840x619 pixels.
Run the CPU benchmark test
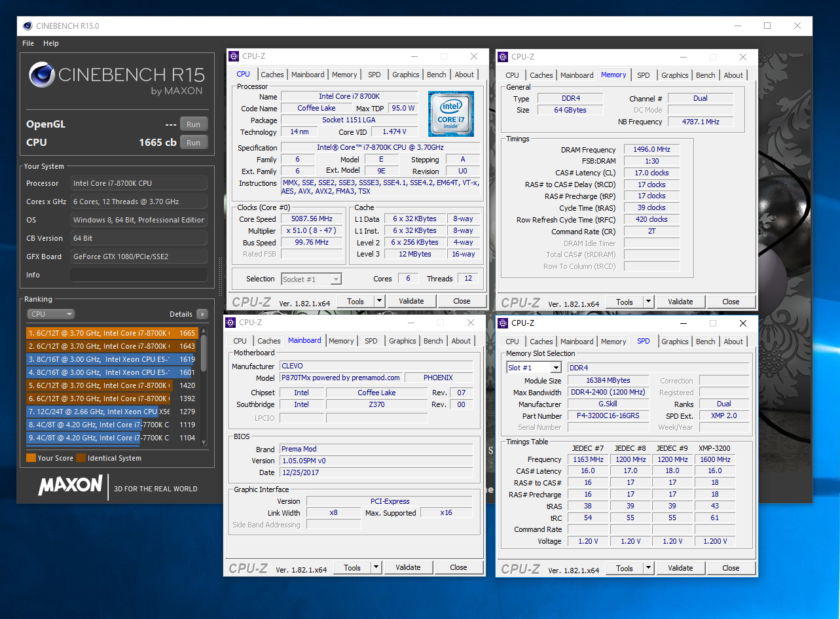click(193, 142)
